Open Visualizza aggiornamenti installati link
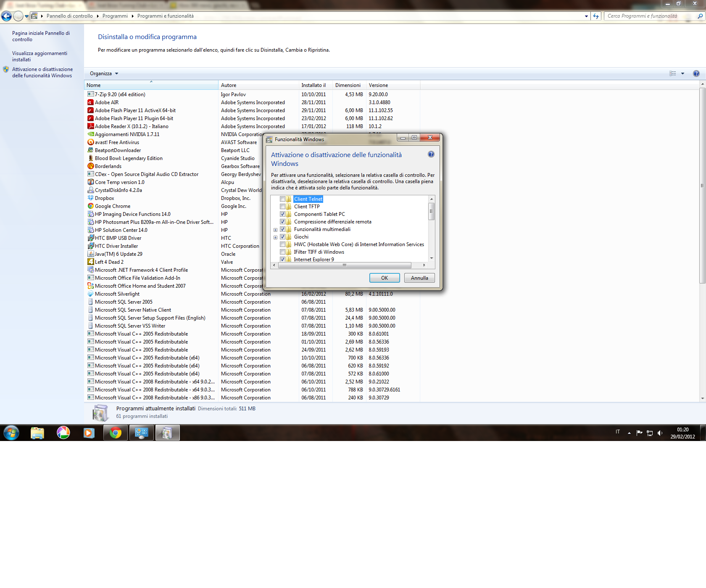Screen dimensions: 706x588 tap(40, 56)
